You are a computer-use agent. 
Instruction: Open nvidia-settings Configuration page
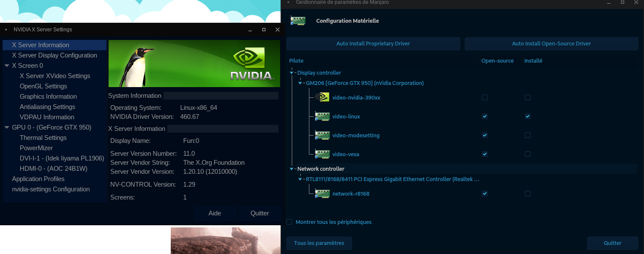click(x=51, y=189)
